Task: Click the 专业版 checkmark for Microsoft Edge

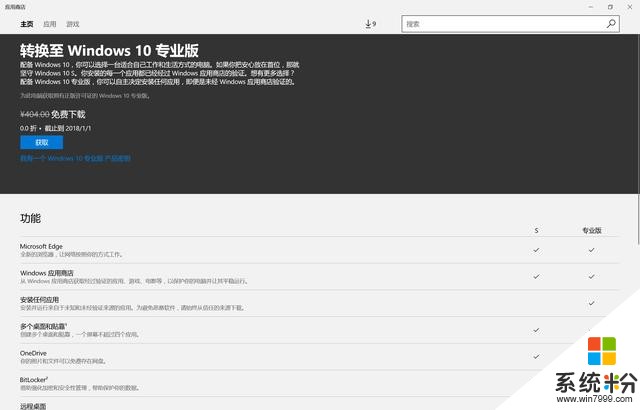Action: point(591,250)
